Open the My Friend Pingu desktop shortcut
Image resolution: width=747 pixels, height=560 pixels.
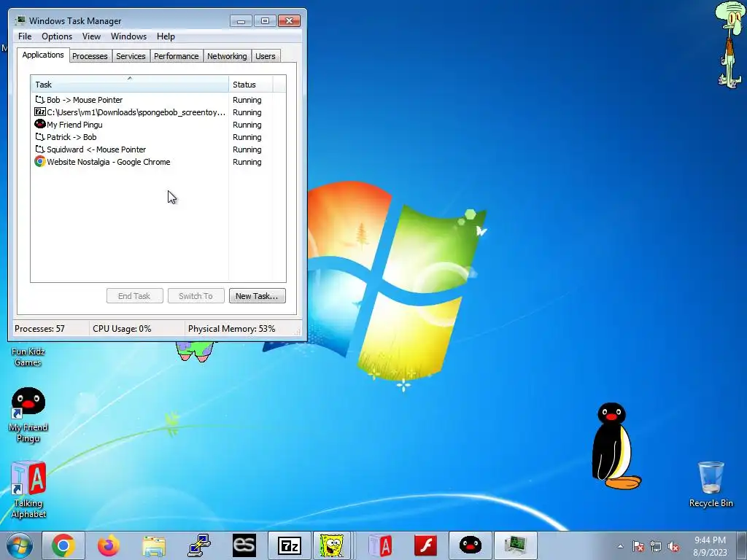coord(28,414)
